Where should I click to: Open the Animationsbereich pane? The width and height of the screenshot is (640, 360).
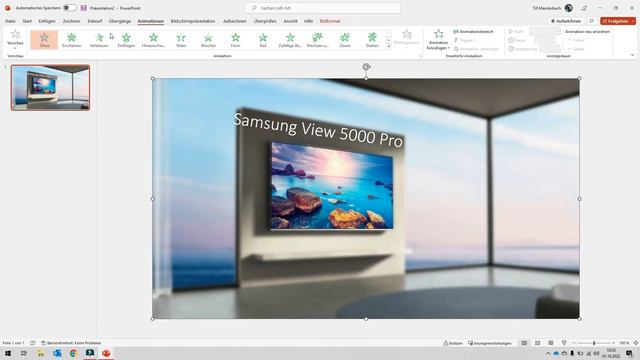tap(473, 31)
